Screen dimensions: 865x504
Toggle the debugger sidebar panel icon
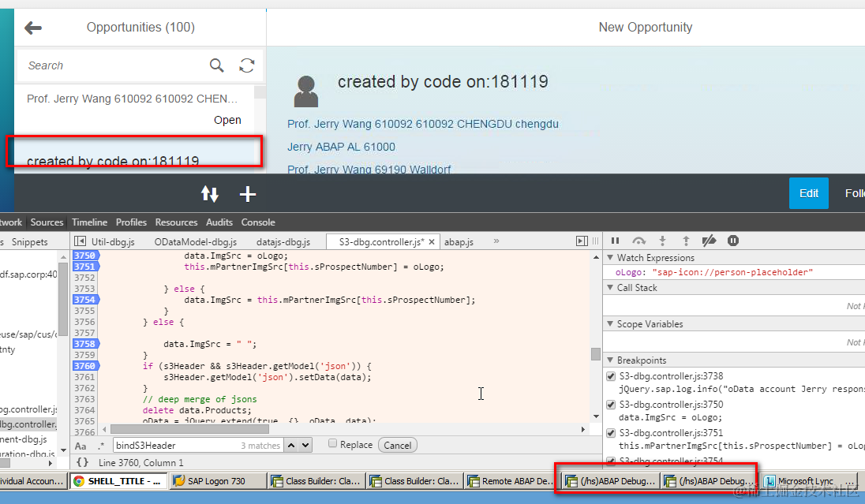coord(582,241)
